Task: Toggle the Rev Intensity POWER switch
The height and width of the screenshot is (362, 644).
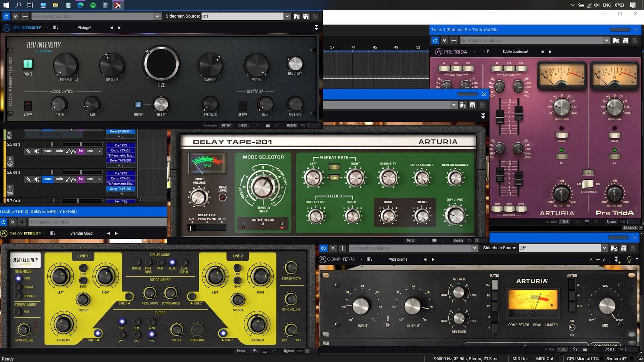Action: coord(28,64)
